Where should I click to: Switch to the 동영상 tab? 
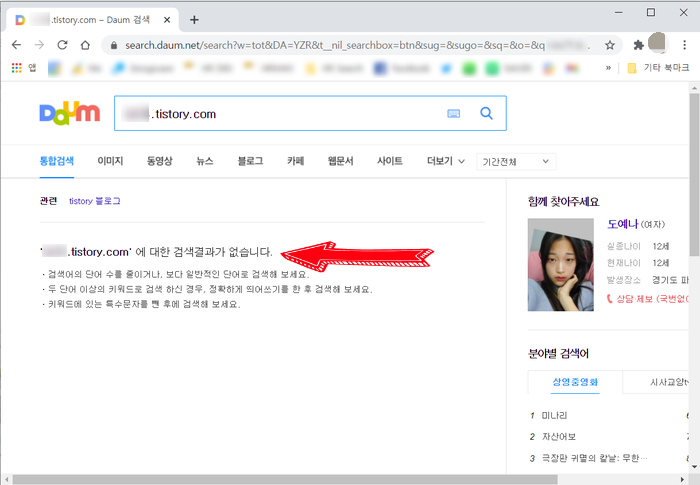click(x=159, y=161)
